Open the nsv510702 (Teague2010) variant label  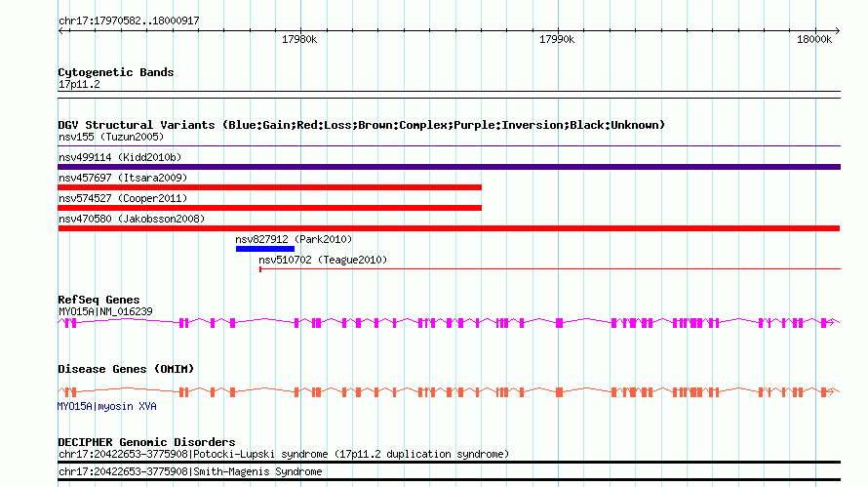pos(323,260)
